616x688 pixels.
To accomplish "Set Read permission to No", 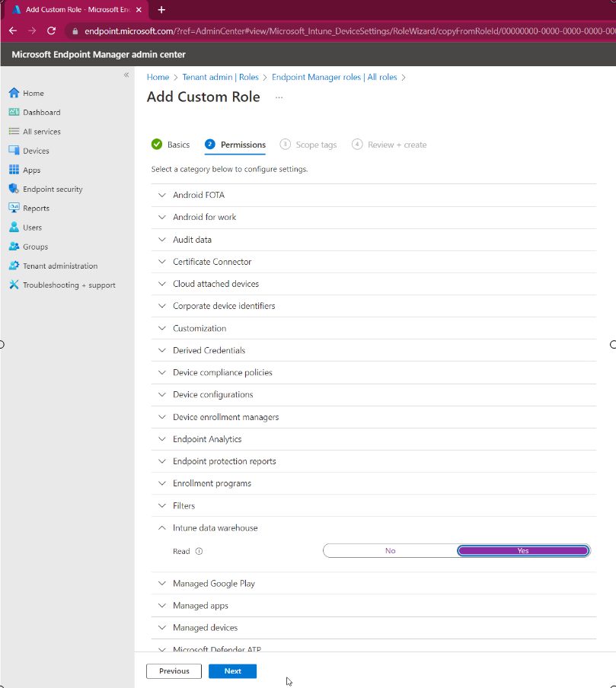I will pos(390,551).
